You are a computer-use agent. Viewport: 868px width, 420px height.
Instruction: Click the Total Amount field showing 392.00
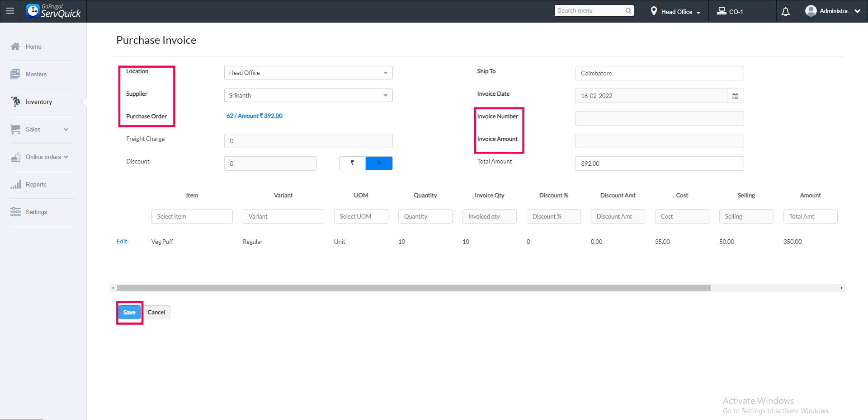pos(659,163)
